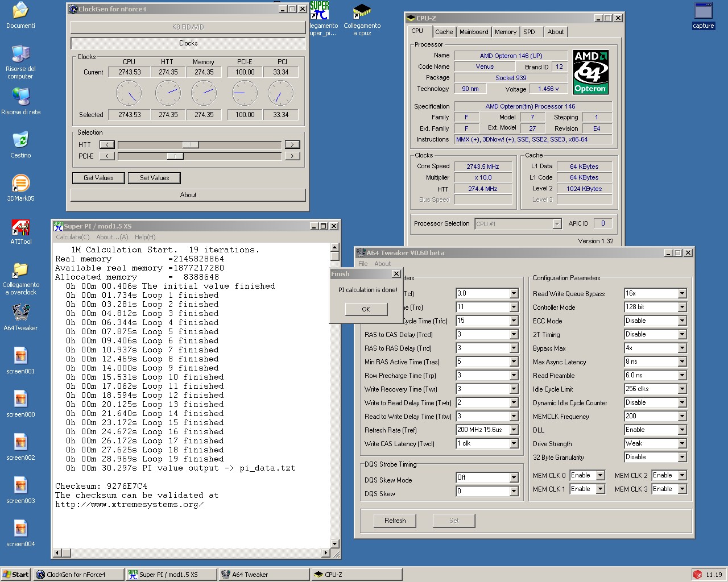This screenshot has height=582, width=728.
Task: Click Set Values in ClockGen
Action: tap(155, 178)
